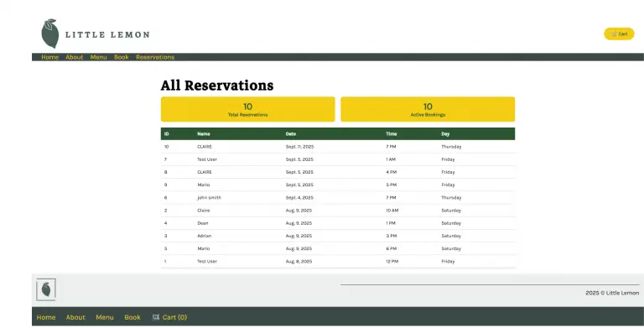The height and width of the screenshot is (328, 644).
Task: Click the 1 AM time cell
Action: tap(391, 159)
